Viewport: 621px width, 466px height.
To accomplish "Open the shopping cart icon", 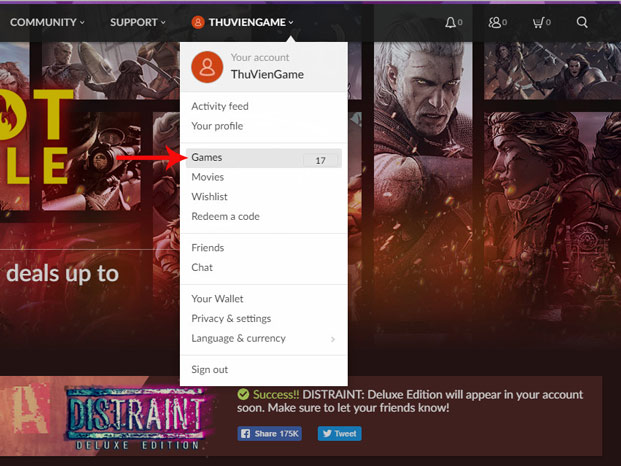I will coord(539,22).
